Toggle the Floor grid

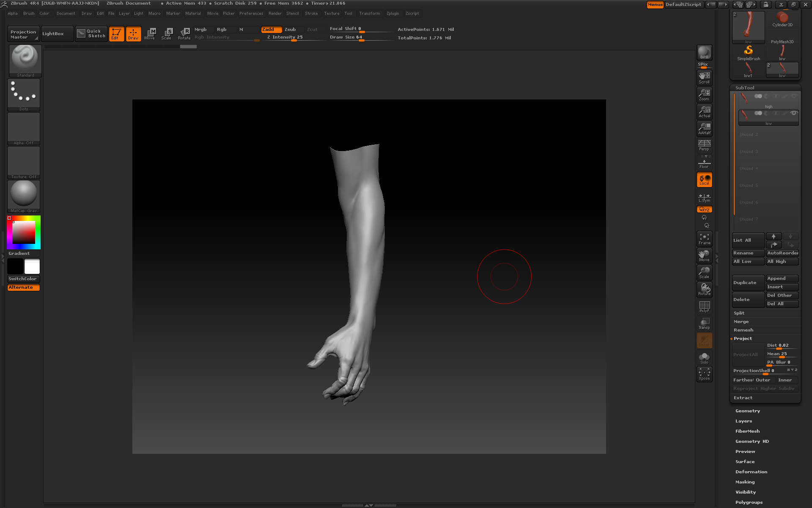[x=704, y=162]
